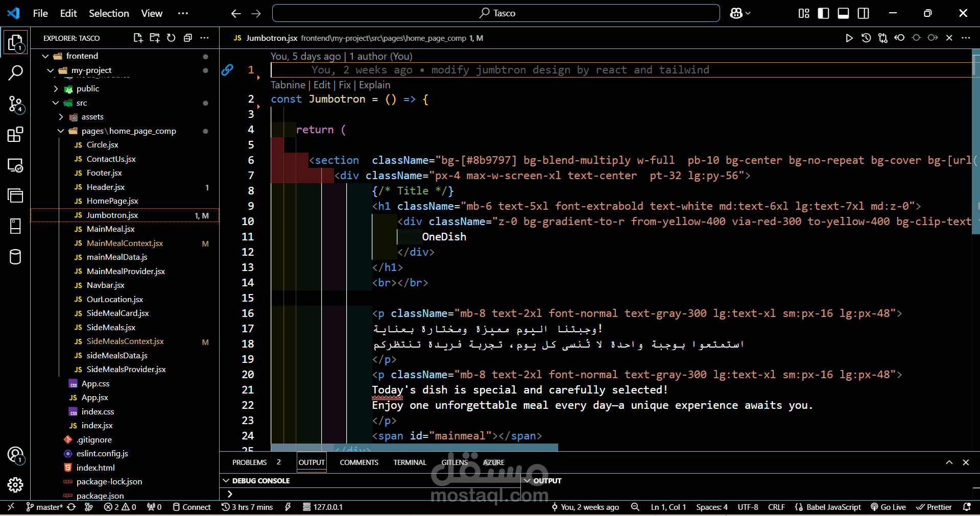Open SideMealCard.jsx from the file tree
980x516 pixels.
(117, 313)
